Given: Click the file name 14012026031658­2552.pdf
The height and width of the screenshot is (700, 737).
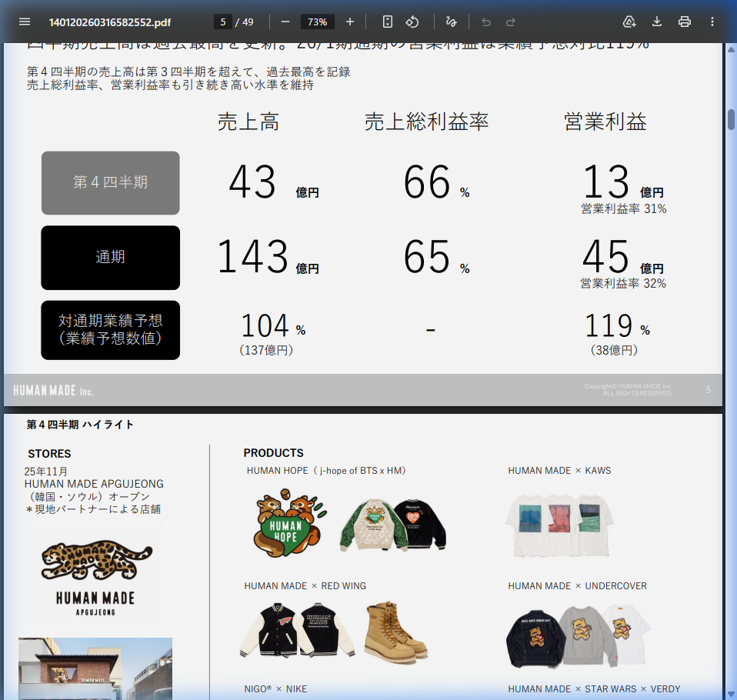Looking at the screenshot, I should point(109,22).
